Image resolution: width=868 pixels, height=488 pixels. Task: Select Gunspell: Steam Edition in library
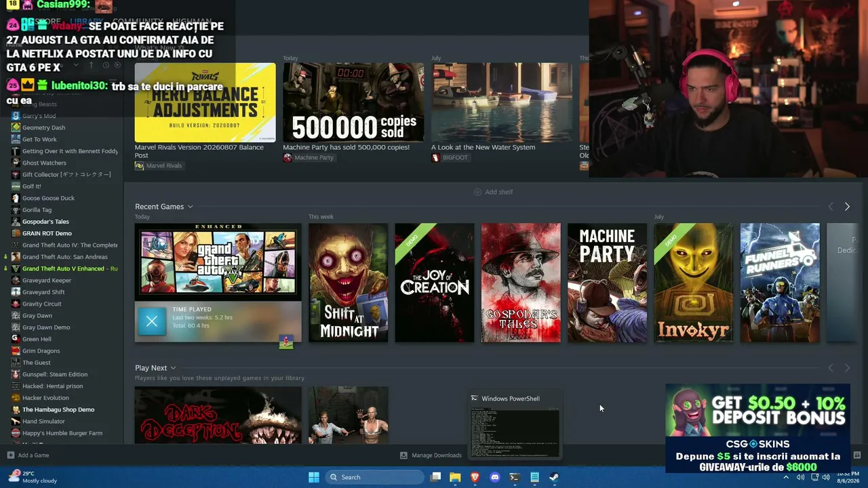55,374
